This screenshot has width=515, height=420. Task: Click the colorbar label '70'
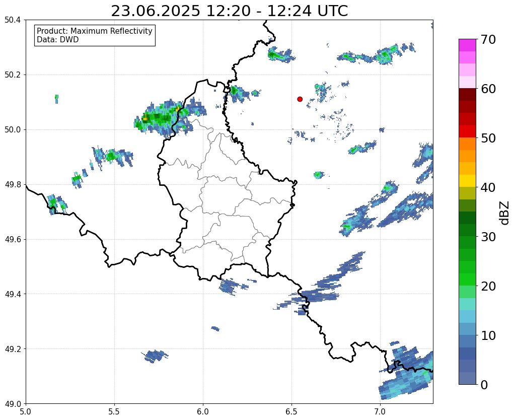tap(488, 39)
